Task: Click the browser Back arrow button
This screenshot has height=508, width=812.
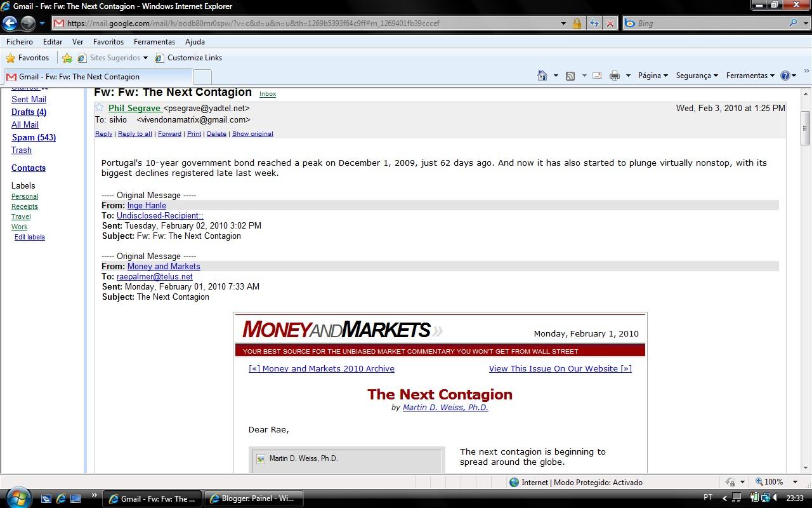Action: (10, 23)
